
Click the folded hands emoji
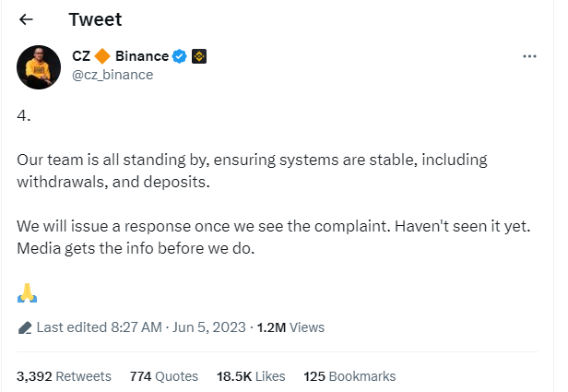pos(27,292)
